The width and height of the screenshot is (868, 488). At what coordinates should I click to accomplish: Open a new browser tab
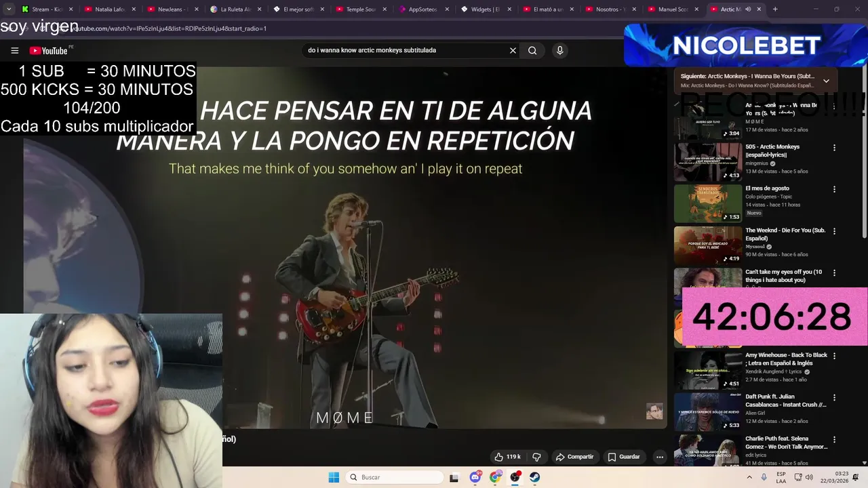tap(775, 9)
